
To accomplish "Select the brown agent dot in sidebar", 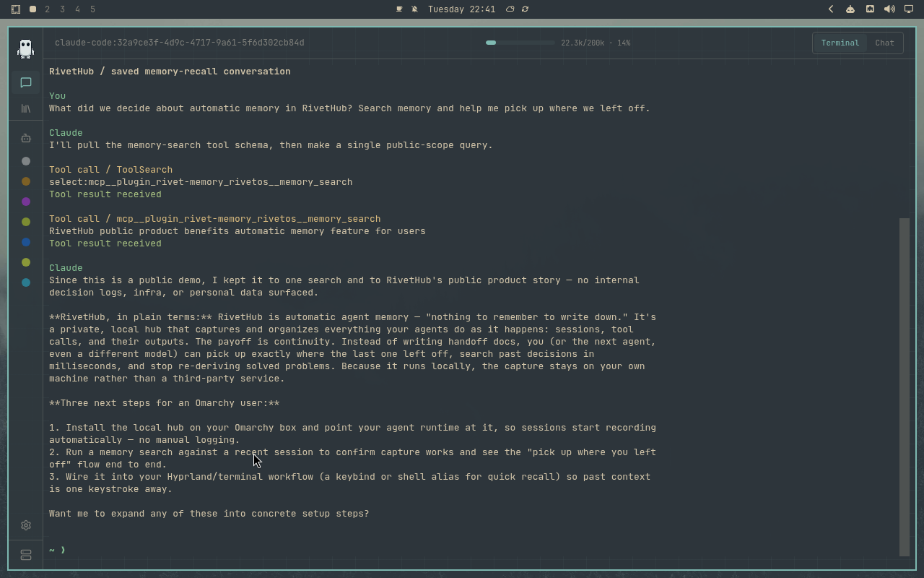I will point(26,181).
